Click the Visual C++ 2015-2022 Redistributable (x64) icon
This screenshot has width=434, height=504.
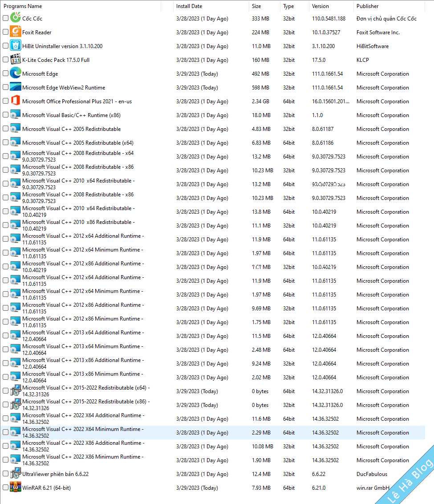point(16,390)
